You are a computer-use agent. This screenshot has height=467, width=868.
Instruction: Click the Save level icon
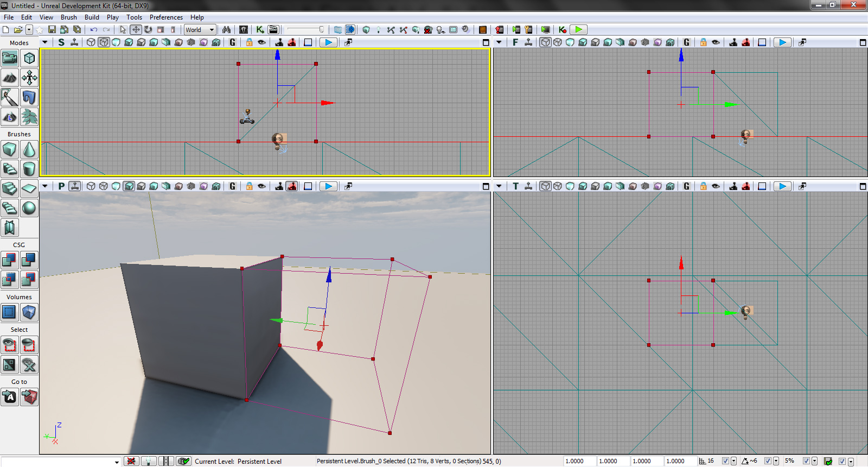52,30
